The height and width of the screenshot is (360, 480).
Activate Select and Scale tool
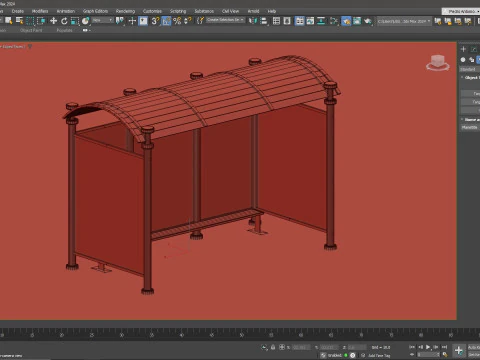75,21
